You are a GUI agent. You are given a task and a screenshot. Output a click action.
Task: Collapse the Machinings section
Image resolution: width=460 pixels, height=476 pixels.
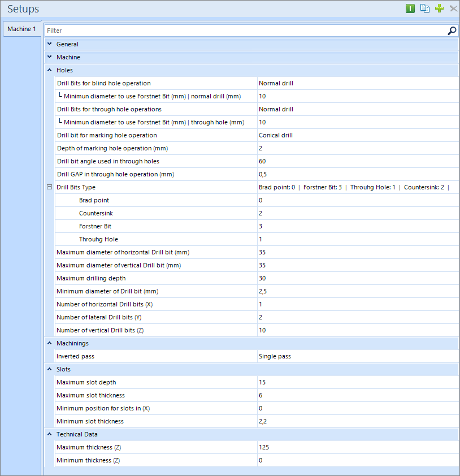50,343
